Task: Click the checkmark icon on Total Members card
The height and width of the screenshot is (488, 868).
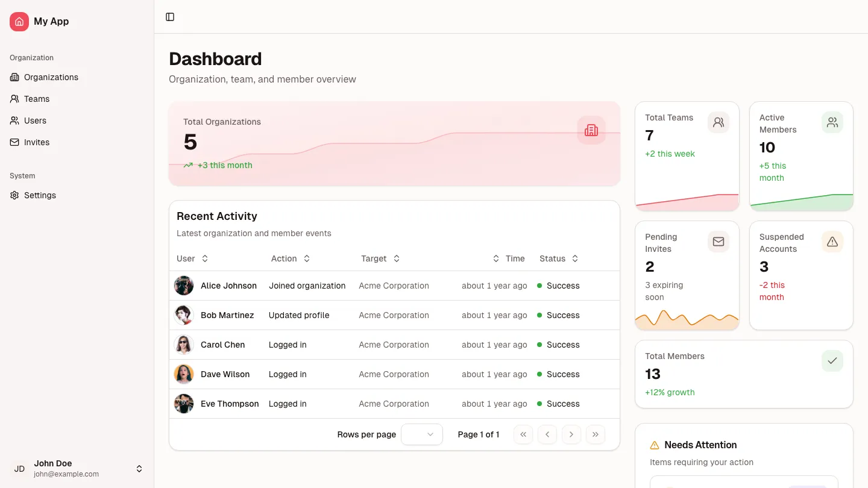Action: (x=832, y=361)
